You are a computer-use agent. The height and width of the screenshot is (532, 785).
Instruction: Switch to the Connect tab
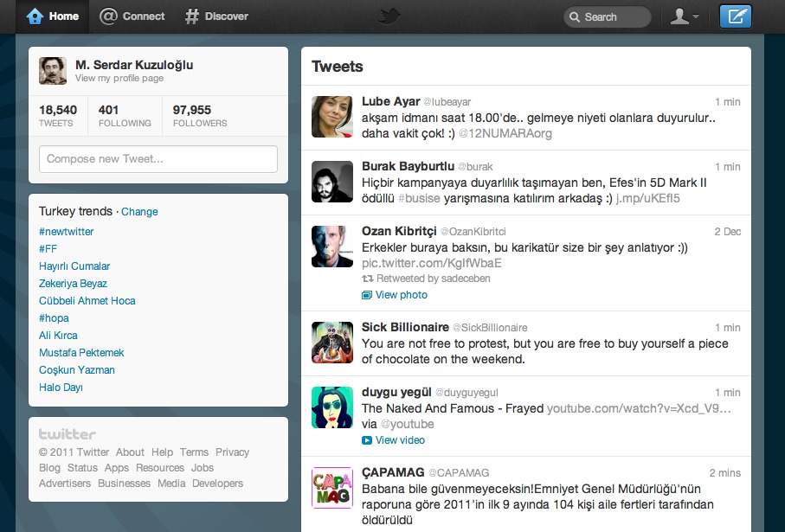click(132, 16)
